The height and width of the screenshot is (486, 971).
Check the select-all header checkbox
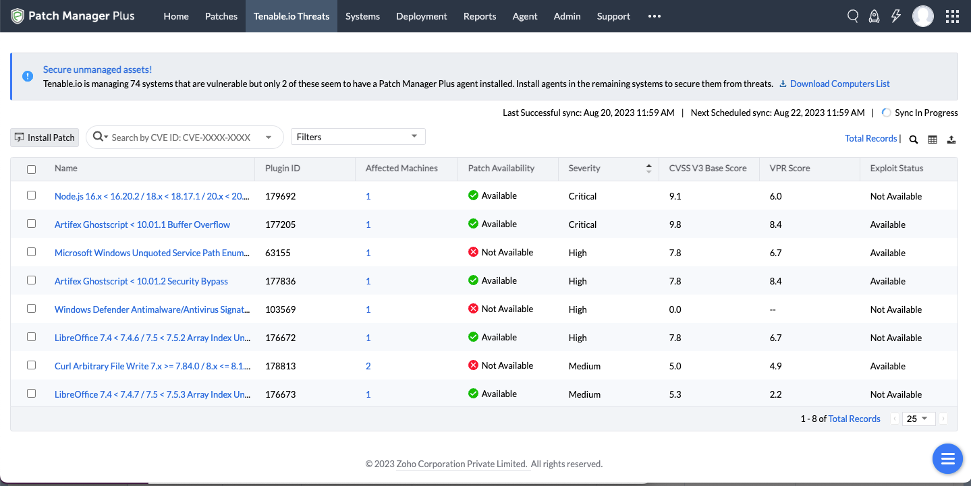(x=32, y=169)
